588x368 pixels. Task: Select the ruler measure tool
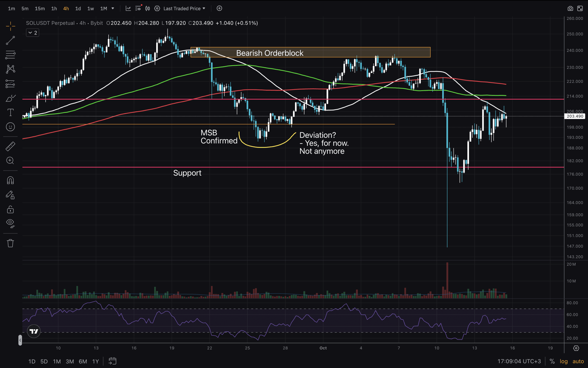(10, 146)
